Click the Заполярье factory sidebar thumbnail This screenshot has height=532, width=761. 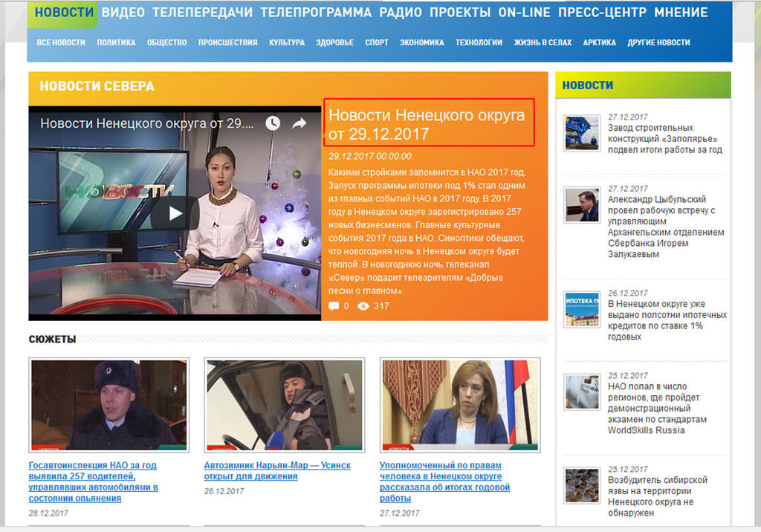point(582,134)
